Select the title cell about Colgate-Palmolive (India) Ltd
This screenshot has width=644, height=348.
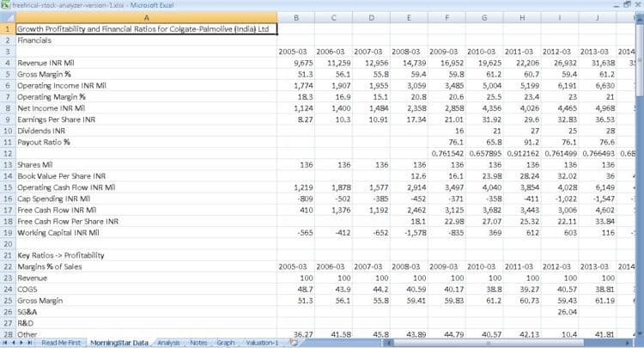146,28
